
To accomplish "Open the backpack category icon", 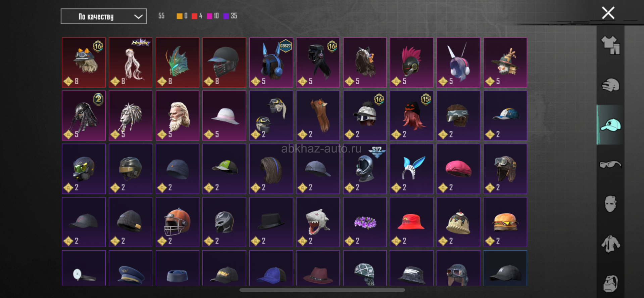I will 610,283.
